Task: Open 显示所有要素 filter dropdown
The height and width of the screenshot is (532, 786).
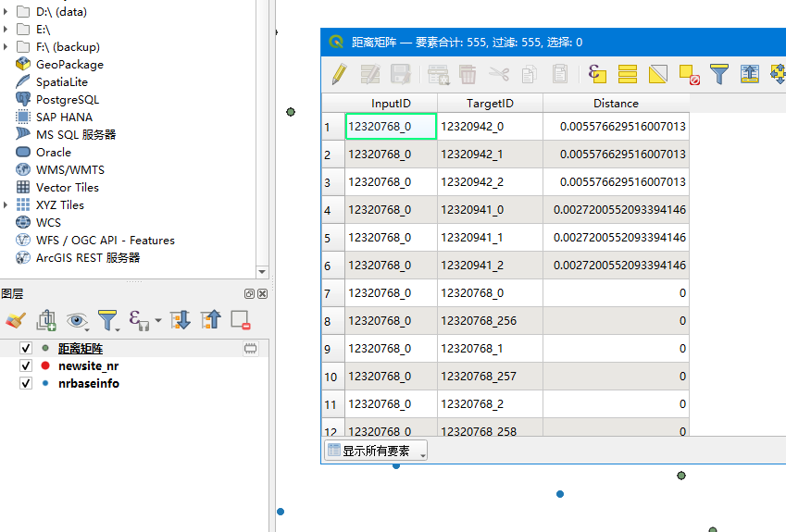Action: (375, 452)
